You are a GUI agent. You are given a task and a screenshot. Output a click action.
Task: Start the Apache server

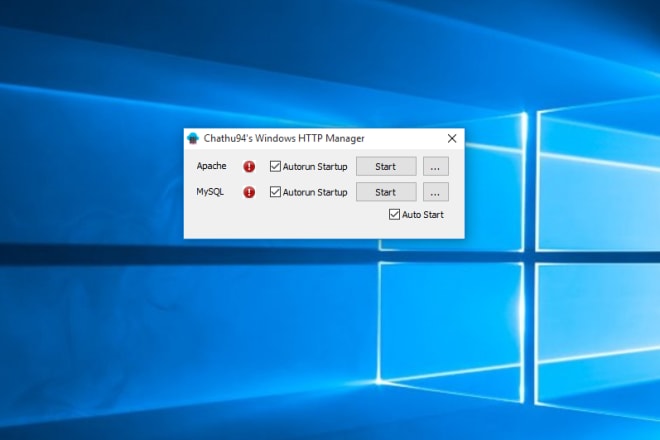point(386,166)
